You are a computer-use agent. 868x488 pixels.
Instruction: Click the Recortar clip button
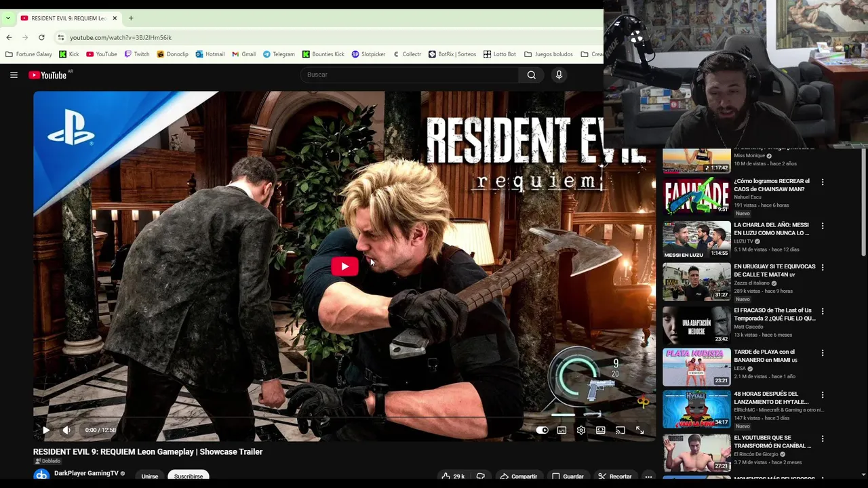(x=614, y=476)
